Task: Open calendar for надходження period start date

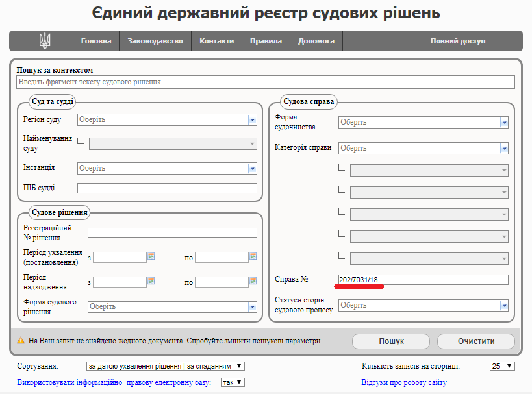Action: coord(151,282)
